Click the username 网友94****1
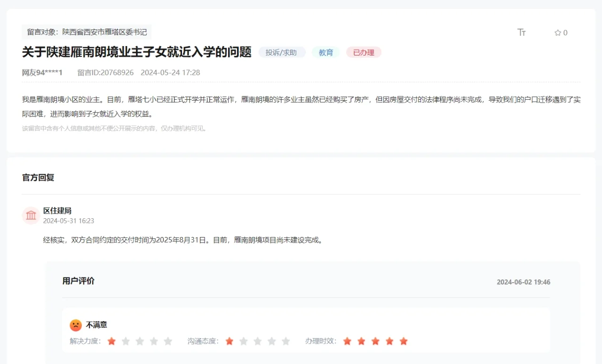 [x=42, y=72]
